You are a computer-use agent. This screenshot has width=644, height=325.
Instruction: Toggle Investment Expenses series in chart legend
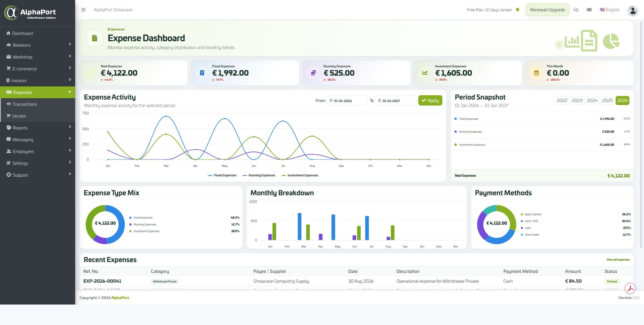[x=300, y=175]
